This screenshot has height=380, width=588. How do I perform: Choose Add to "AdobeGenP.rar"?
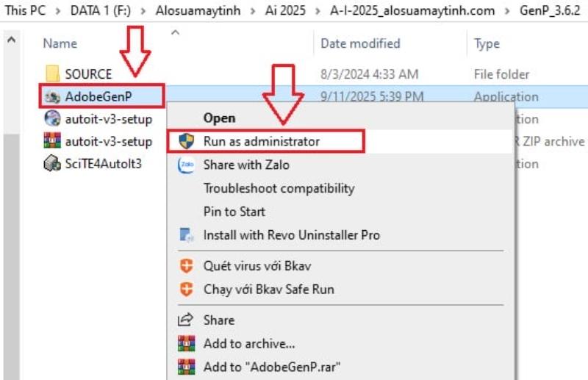pyautogui.click(x=272, y=366)
